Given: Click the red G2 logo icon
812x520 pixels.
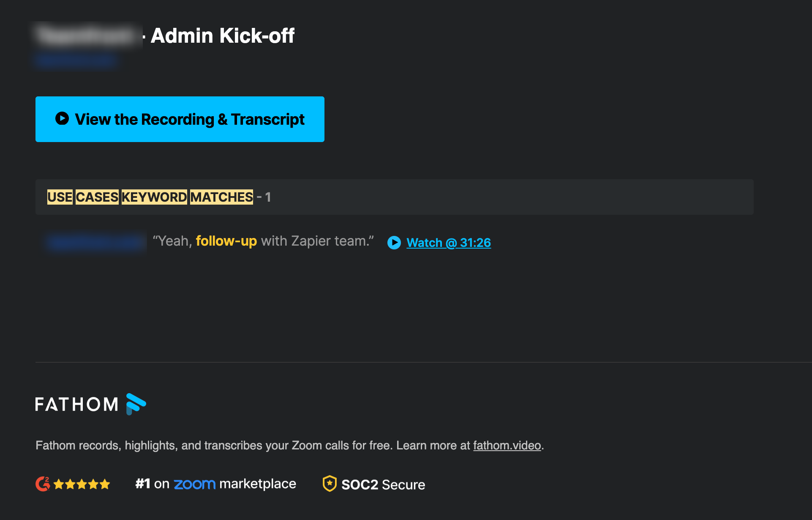Looking at the screenshot, I should tap(43, 484).
